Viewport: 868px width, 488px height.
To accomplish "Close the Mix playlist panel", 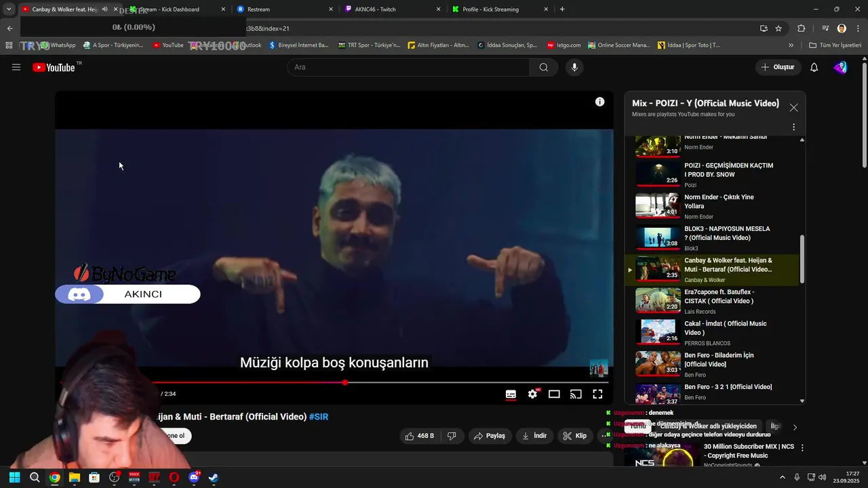I will pos(793,108).
